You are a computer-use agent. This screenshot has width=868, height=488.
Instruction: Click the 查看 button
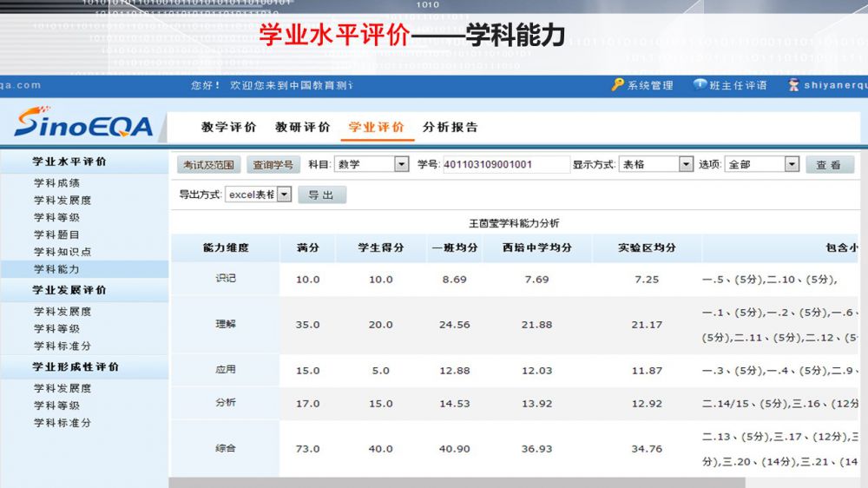click(829, 165)
